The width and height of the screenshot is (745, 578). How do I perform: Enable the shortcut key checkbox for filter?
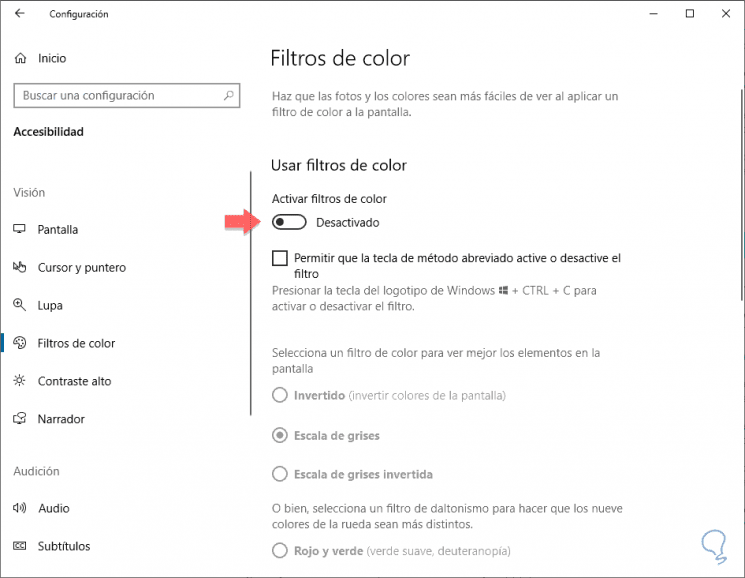click(x=280, y=258)
